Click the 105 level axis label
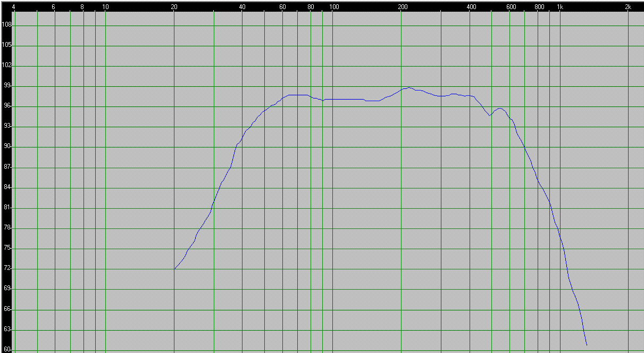Viewport: 644px width, 353px height. click(6, 45)
